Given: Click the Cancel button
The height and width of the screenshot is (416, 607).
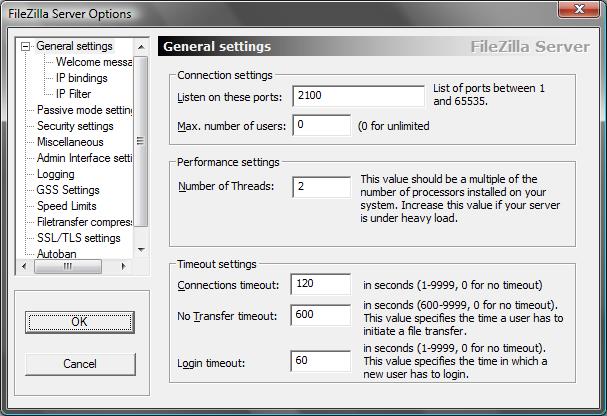Looking at the screenshot, I should [80, 364].
